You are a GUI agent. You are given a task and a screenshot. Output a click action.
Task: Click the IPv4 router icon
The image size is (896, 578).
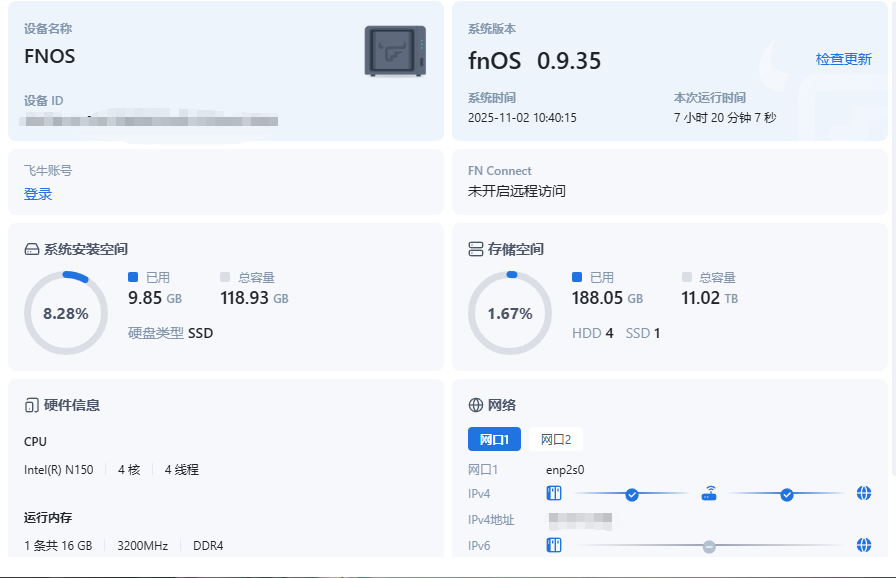point(709,493)
